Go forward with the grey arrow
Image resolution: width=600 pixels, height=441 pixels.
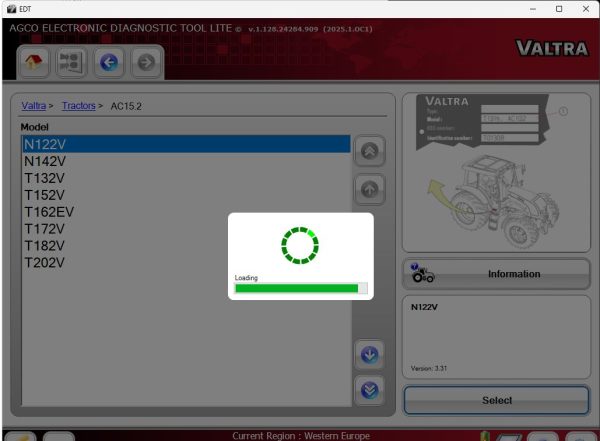click(146, 62)
